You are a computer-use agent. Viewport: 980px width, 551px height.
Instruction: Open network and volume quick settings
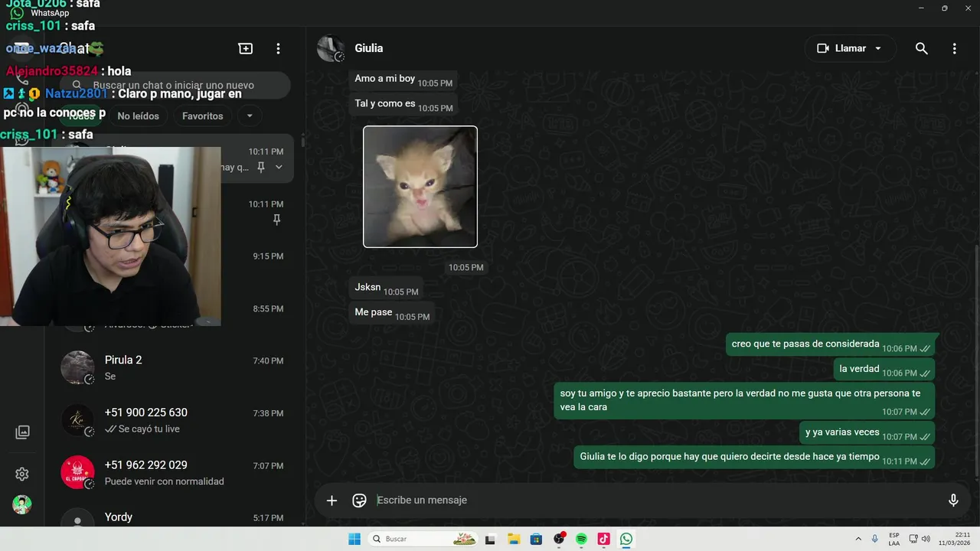(x=919, y=539)
